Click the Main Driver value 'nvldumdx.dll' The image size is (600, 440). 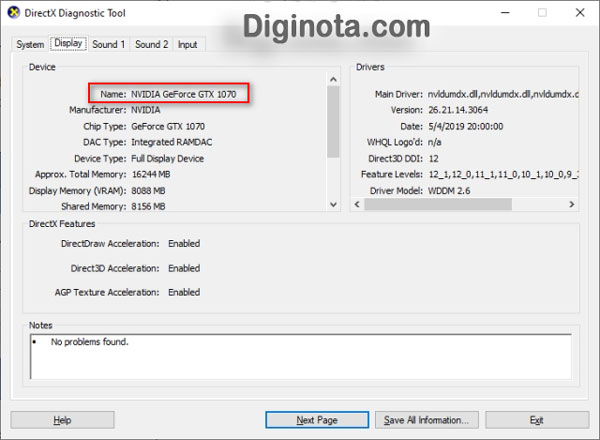tap(503, 94)
